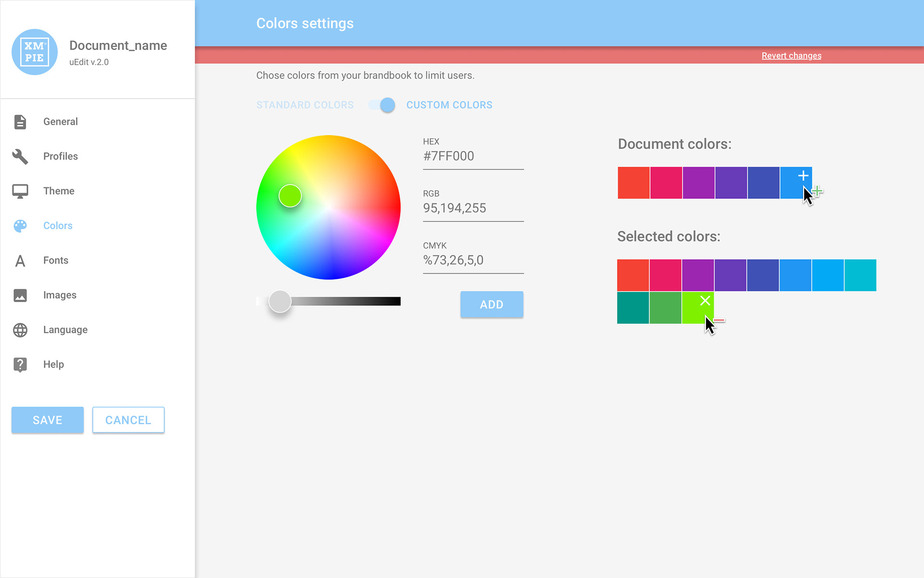The height and width of the screenshot is (578, 924).
Task: Click the Theme monitor icon
Action: click(20, 191)
